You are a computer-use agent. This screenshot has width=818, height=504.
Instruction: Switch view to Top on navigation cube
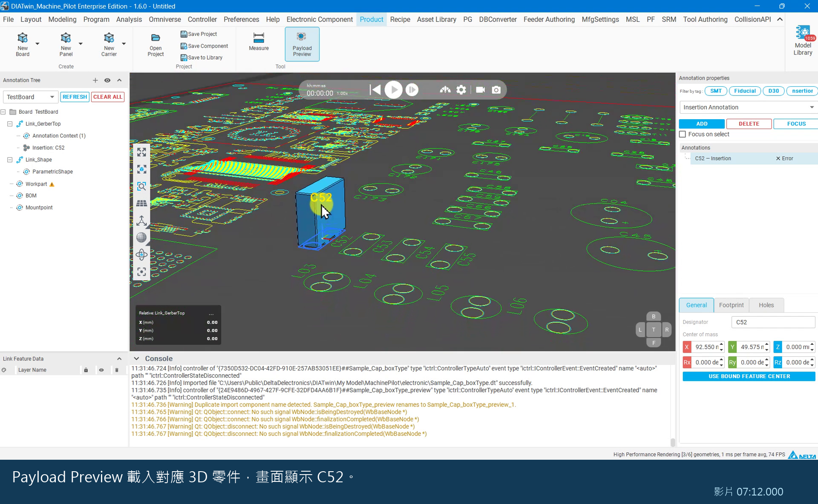coord(654,329)
